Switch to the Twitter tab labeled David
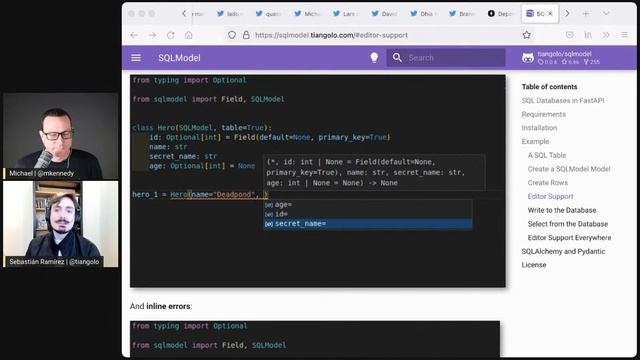The width and height of the screenshot is (640, 360). coord(384,13)
